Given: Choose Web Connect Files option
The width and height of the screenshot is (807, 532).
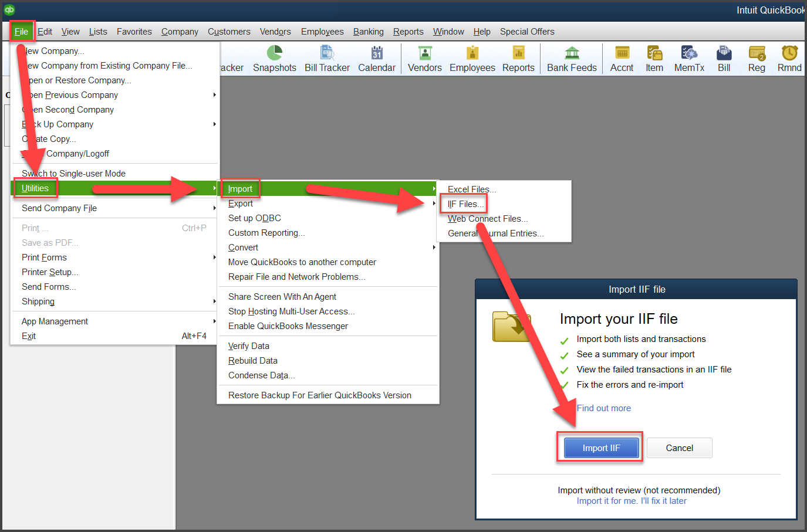Looking at the screenshot, I should coord(505,219).
